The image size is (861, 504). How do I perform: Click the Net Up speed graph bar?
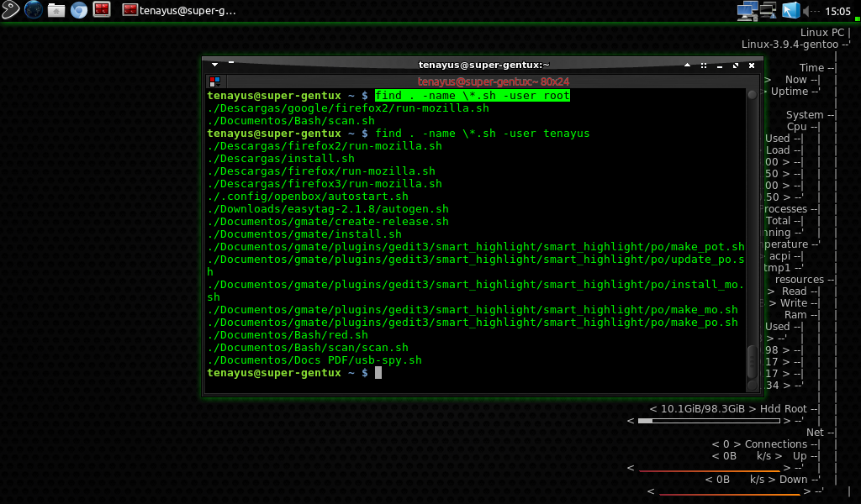(x=709, y=470)
